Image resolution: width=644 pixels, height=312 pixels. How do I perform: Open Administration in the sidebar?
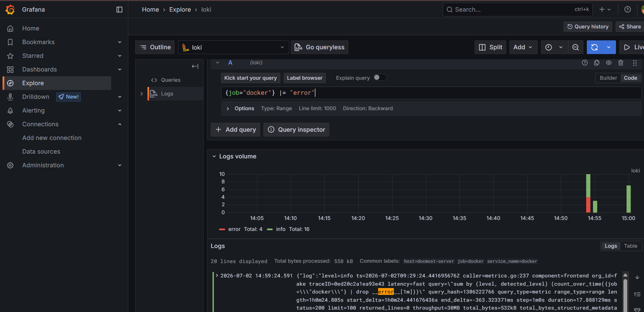coord(43,165)
